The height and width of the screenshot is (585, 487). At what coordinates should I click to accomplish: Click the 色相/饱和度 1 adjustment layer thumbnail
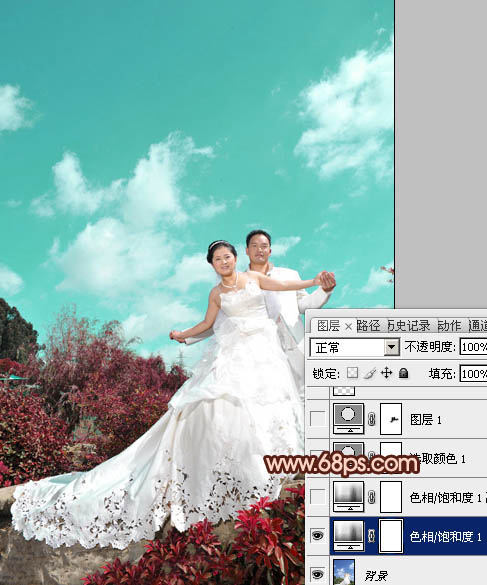pyautogui.click(x=349, y=536)
